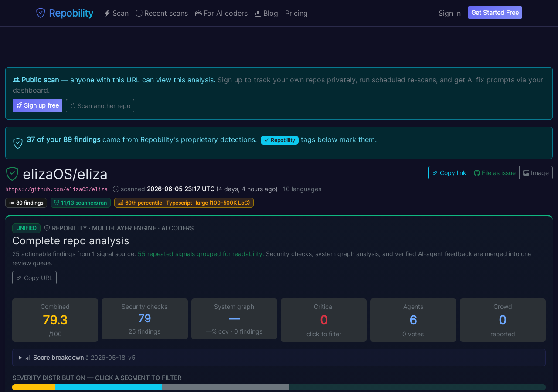Click the 80 findings badge
This screenshot has width=558, height=392.
pos(26,203)
